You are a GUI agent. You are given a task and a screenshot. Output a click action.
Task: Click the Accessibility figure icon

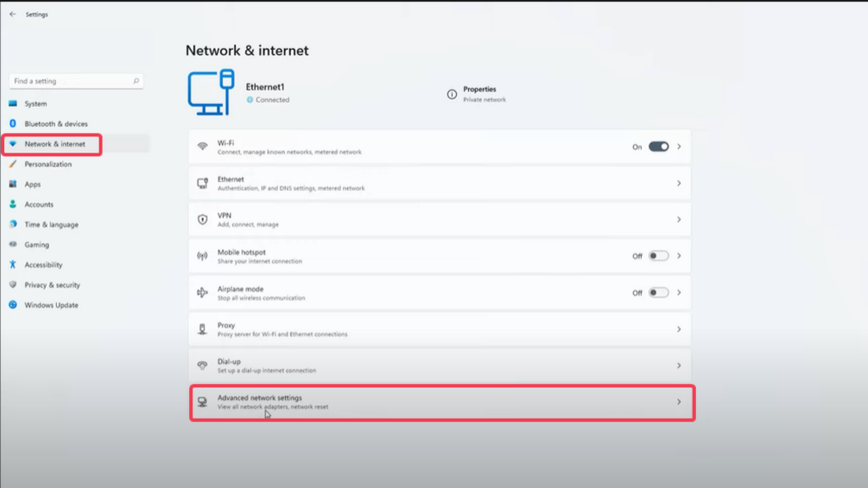pos(13,264)
